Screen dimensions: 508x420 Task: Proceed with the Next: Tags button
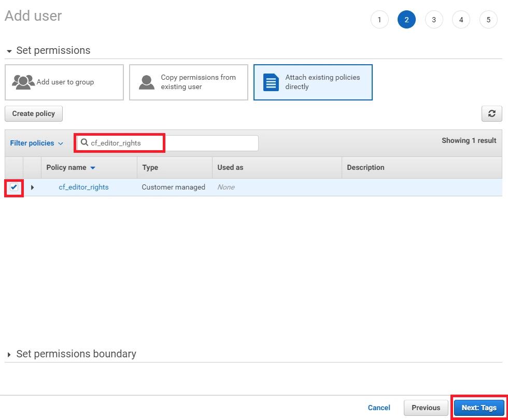[478, 408]
